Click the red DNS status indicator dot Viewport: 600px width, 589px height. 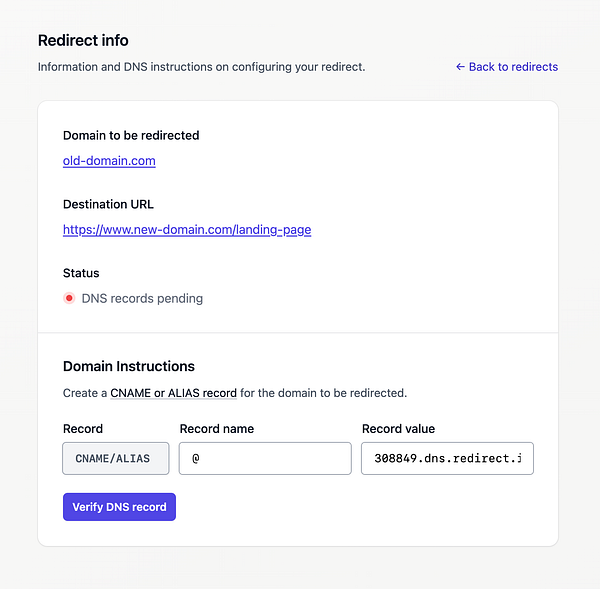tap(69, 298)
